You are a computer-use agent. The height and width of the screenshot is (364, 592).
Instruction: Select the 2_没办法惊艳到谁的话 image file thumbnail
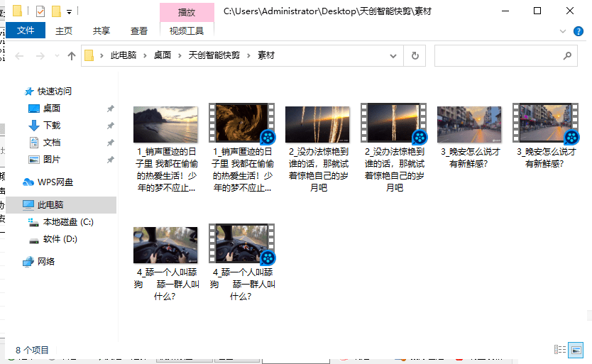317,124
